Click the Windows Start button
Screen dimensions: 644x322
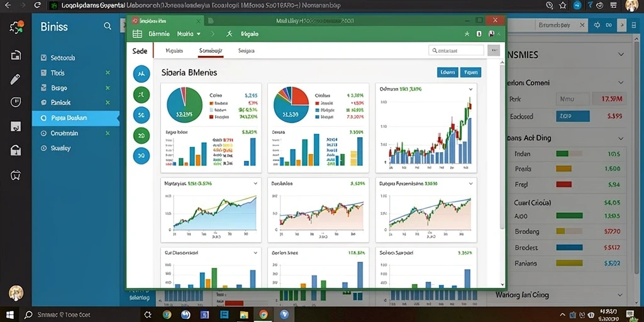[10, 315]
